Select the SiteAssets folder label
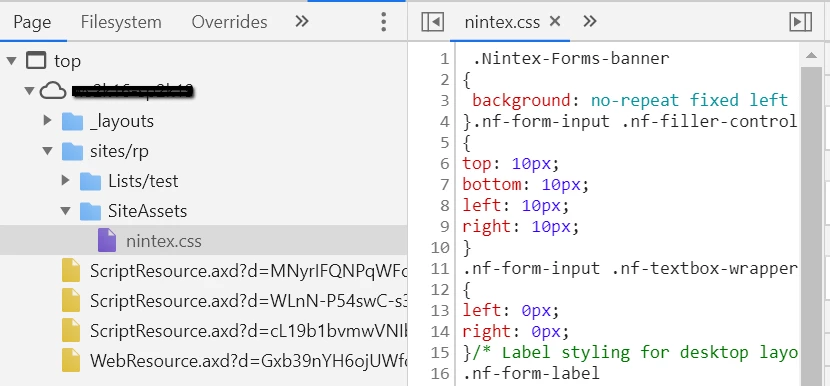 [148, 211]
